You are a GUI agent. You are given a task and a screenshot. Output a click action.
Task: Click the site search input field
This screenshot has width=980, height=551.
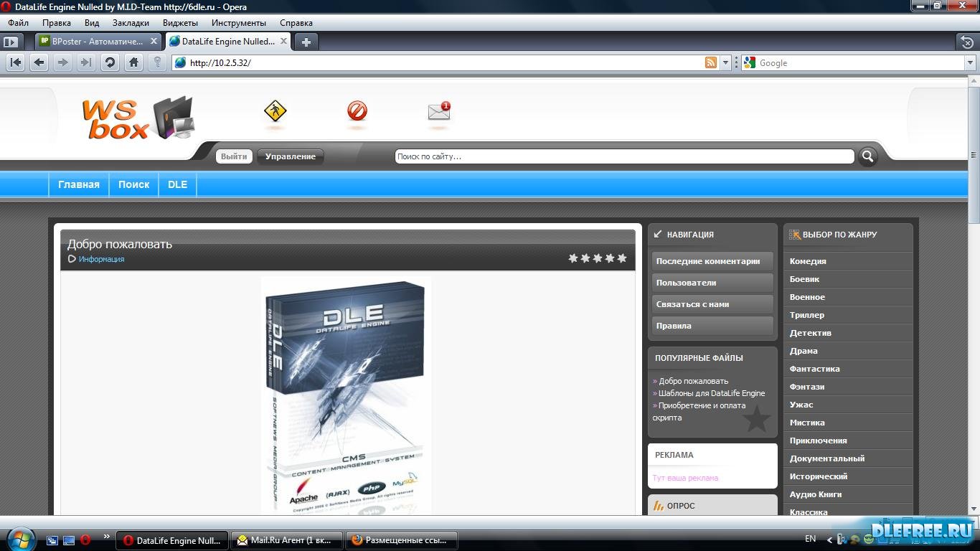coord(624,156)
